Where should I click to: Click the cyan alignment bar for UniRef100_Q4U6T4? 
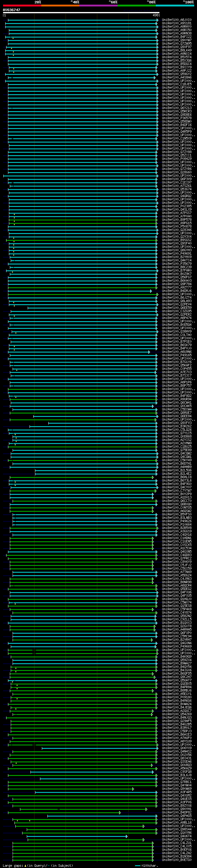tap(77, 836)
